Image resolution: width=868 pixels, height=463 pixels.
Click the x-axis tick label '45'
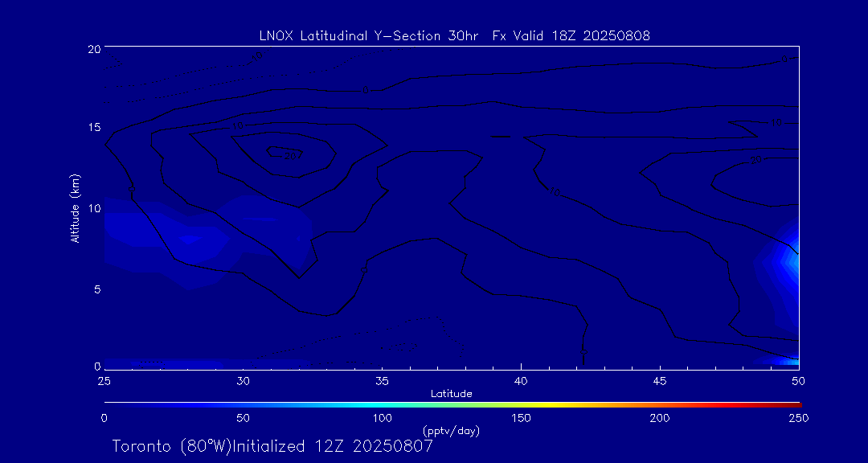(660, 379)
